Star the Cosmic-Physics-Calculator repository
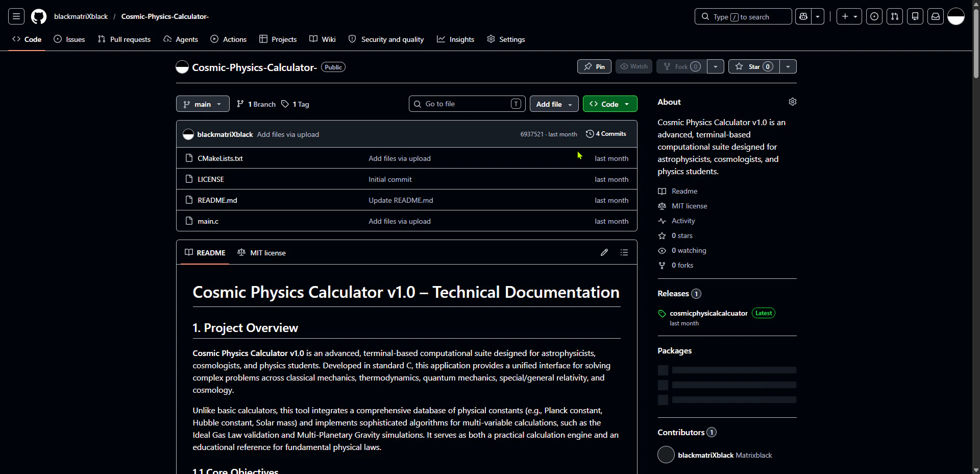The width and height of the screenshot is (980, 474). (x=754, y=66)
